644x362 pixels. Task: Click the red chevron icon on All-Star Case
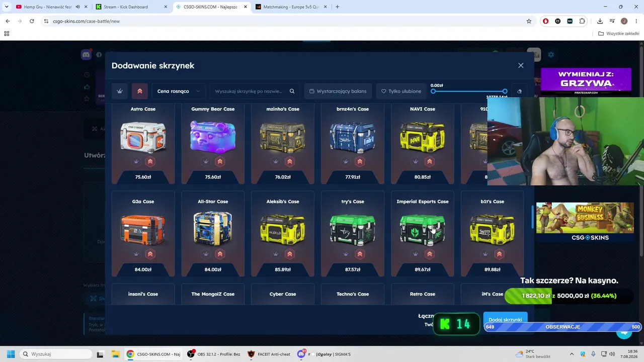[x=220, y=254]
